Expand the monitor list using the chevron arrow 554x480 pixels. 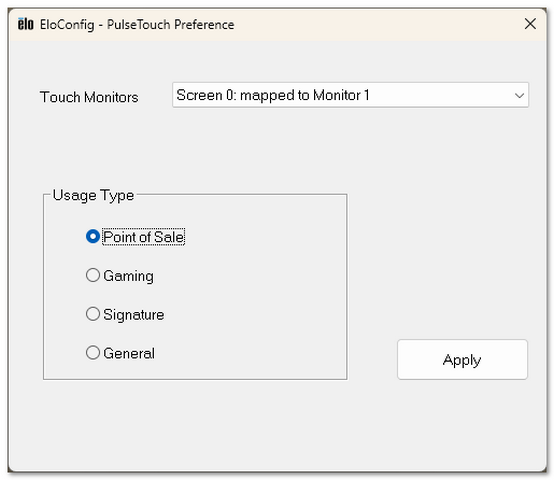point(519,95)
